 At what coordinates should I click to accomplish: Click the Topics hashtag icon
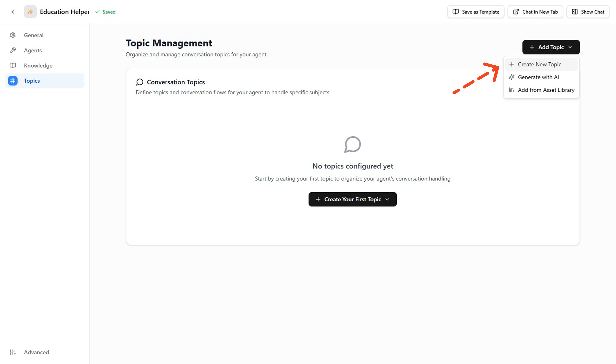[13, 81]
